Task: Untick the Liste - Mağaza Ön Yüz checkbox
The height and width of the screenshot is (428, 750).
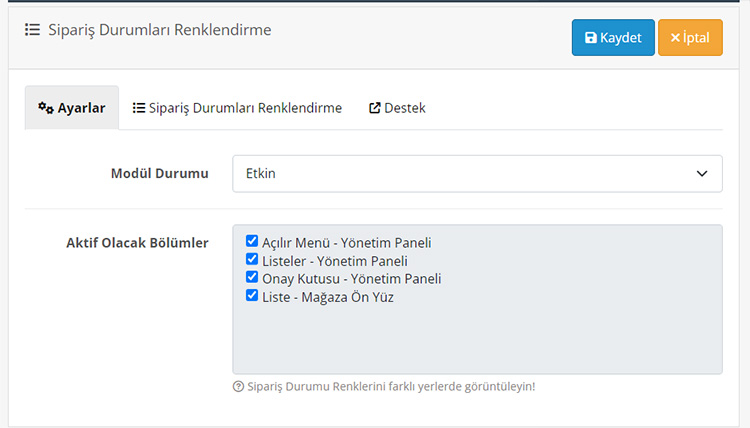Action: coord(252,295)
